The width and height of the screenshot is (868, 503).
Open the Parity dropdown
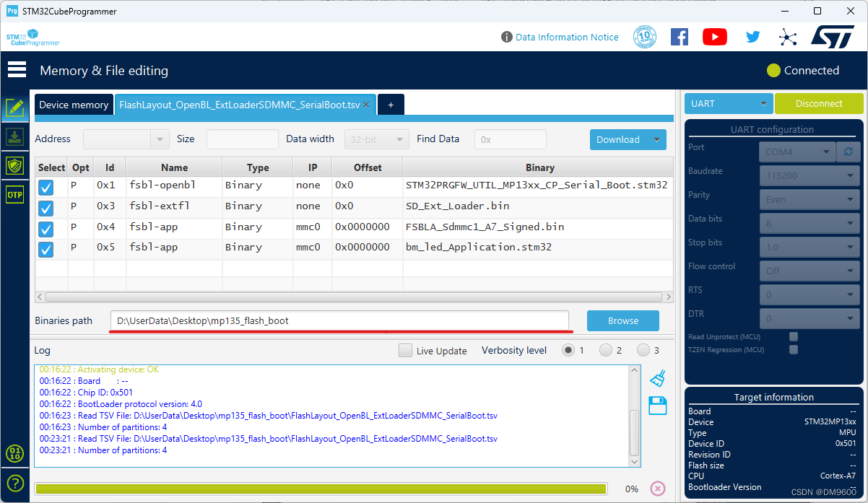[x=809, y=199]
